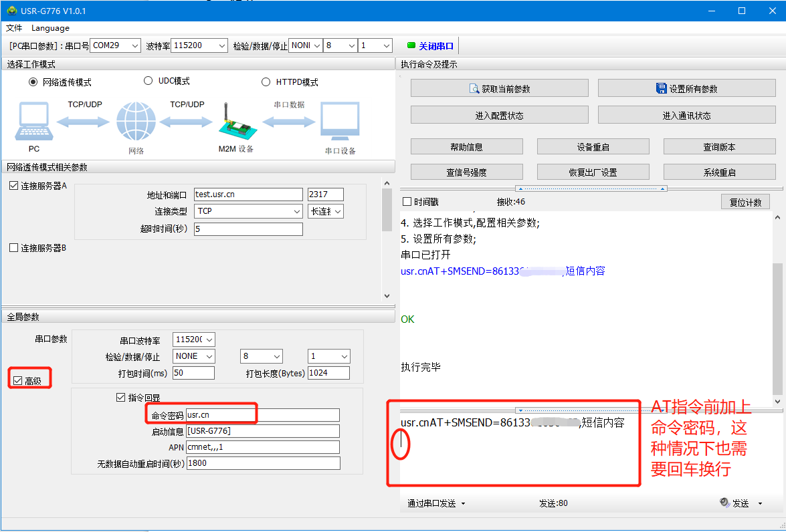Open the 通过串口发送 dropdown arrow
The height and width of the screenshot is (532, 786).
(x=463, y=503)
